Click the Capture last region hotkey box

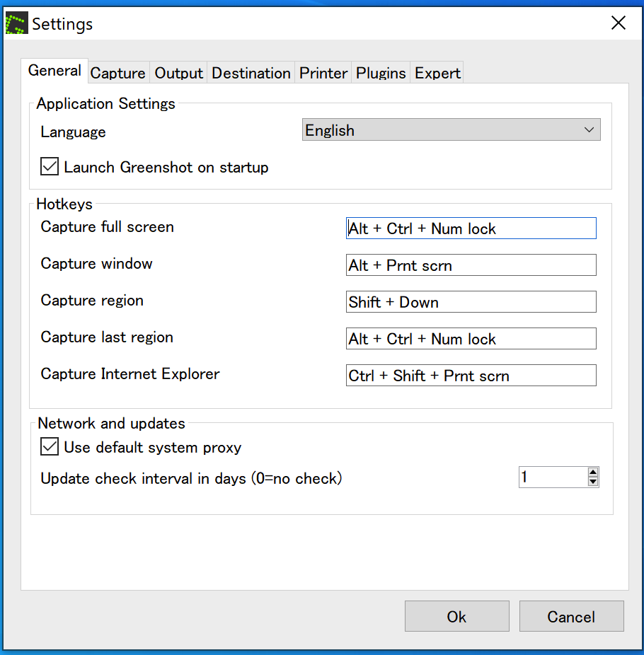(471, 339)
